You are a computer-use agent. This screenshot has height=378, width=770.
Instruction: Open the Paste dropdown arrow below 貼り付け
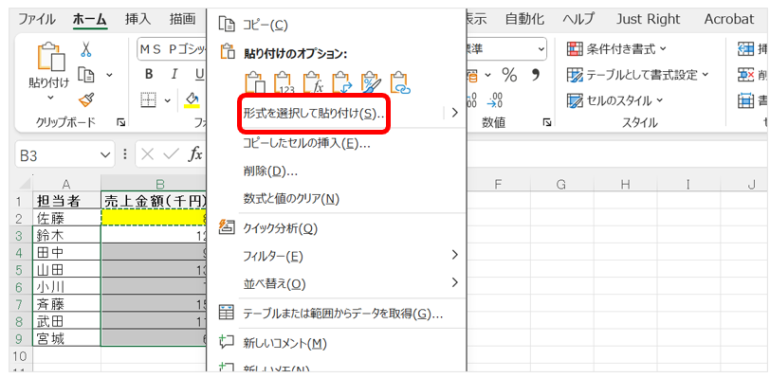pyautogui.click(x=50, y=97)
